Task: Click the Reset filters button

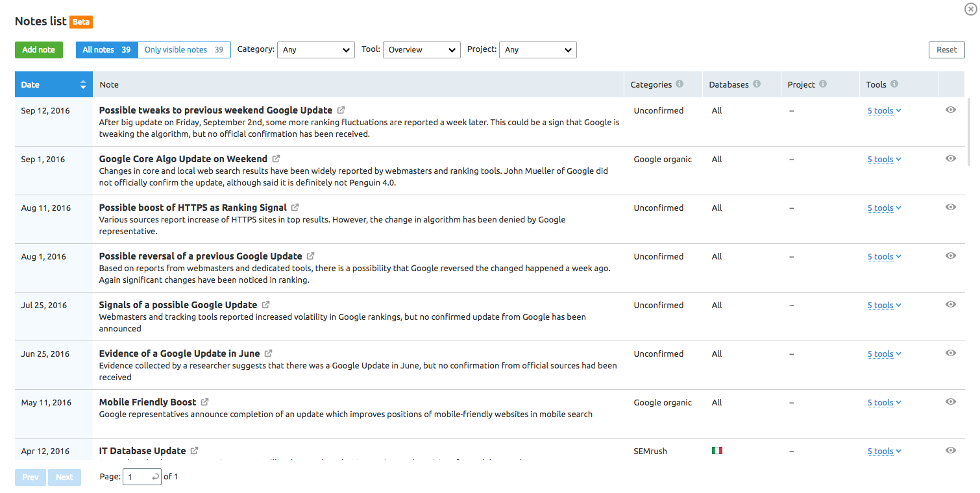Action: pyautogui.click(x=947, y=50)
